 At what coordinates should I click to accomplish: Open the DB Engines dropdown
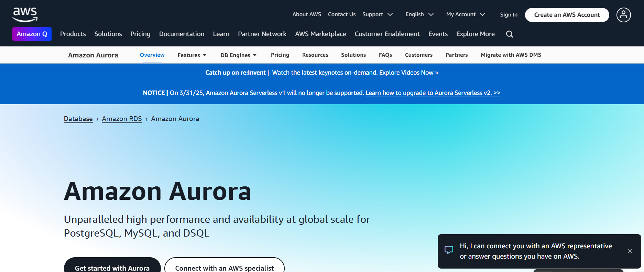coord(238,55)
